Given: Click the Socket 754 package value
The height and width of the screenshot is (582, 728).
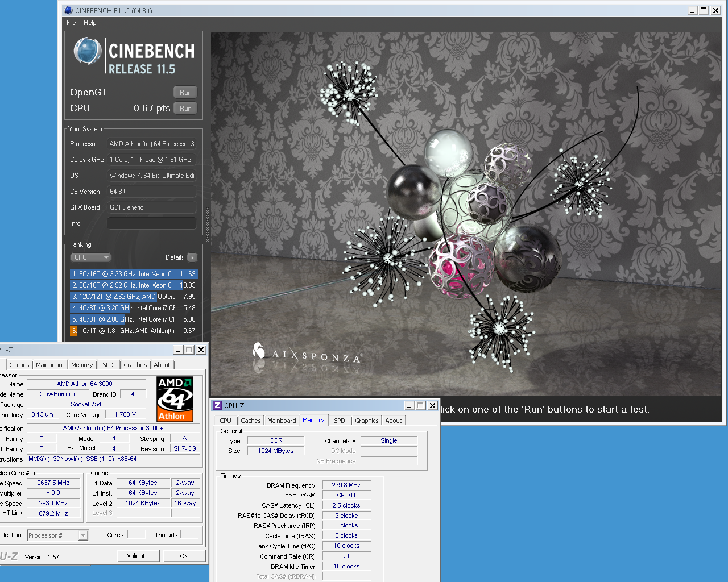Looking at the screenshot, I should click(x=86, y=404).
